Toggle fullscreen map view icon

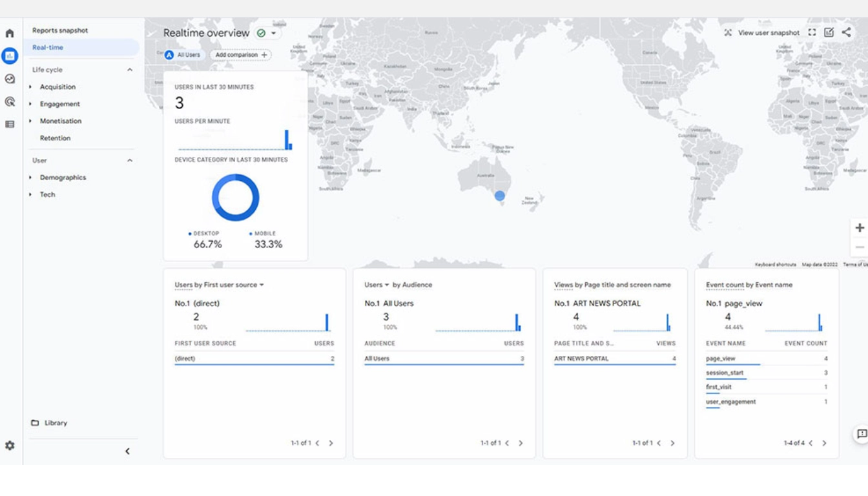(812, 32)
